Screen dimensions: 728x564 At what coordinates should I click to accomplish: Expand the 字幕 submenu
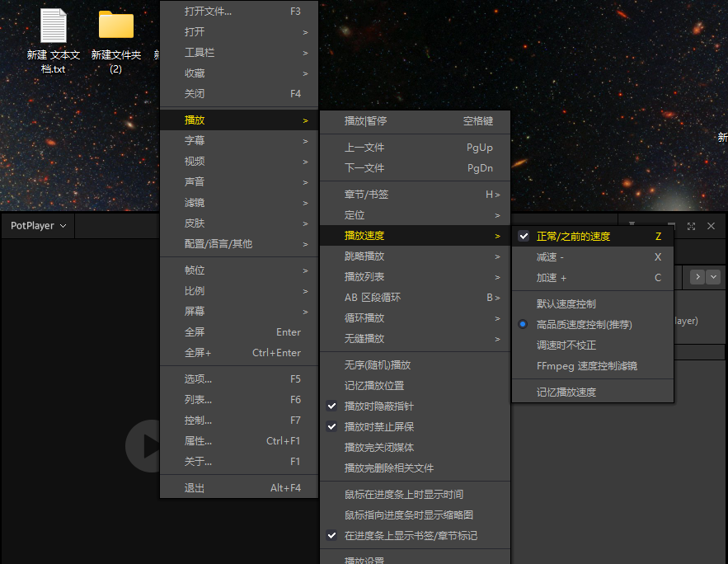[x=239, y=141]
